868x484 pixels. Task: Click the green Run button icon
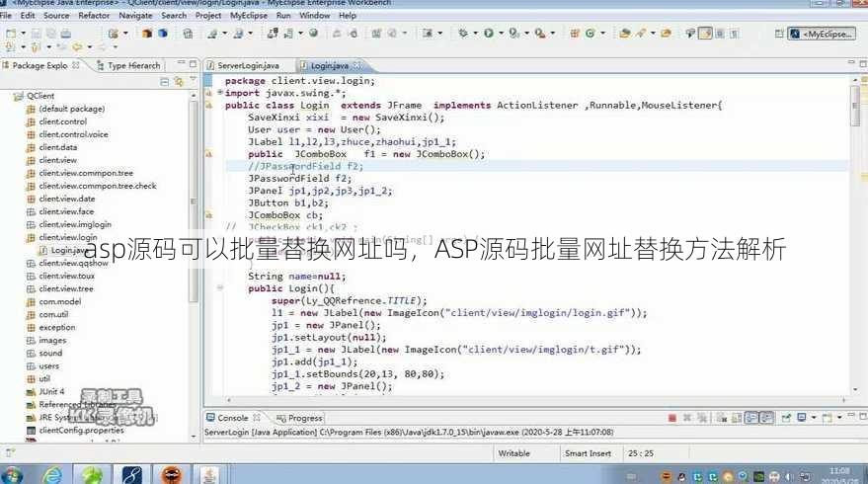coord(488,34)
